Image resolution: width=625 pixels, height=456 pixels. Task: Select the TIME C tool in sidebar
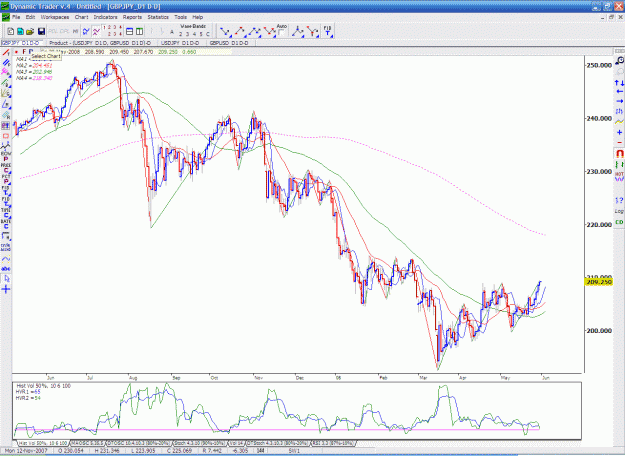click(6, 213)
